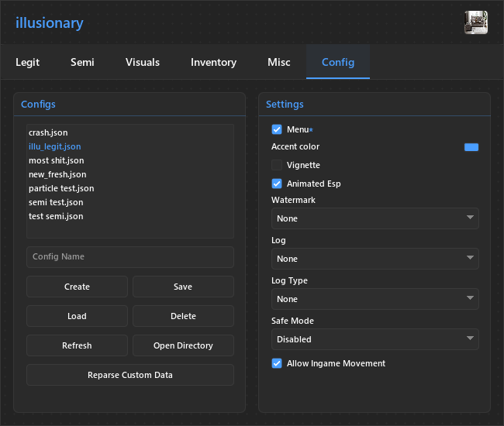Select the Misc tab
The width and height of the screenshot is (504, 426).
[x=279, y=62]
